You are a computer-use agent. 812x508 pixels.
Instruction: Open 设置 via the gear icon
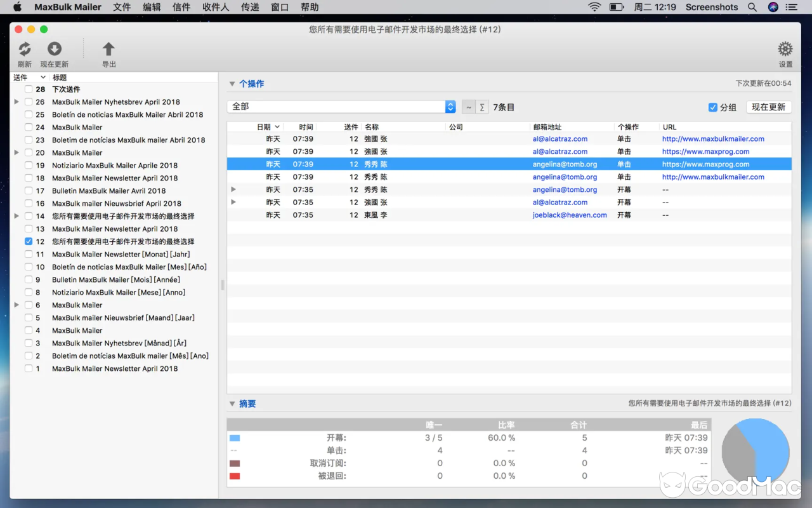785,48
